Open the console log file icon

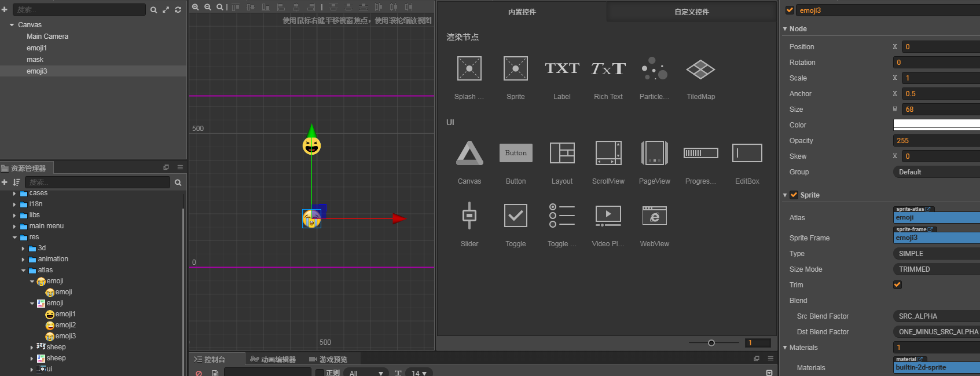tap(215, 373)
